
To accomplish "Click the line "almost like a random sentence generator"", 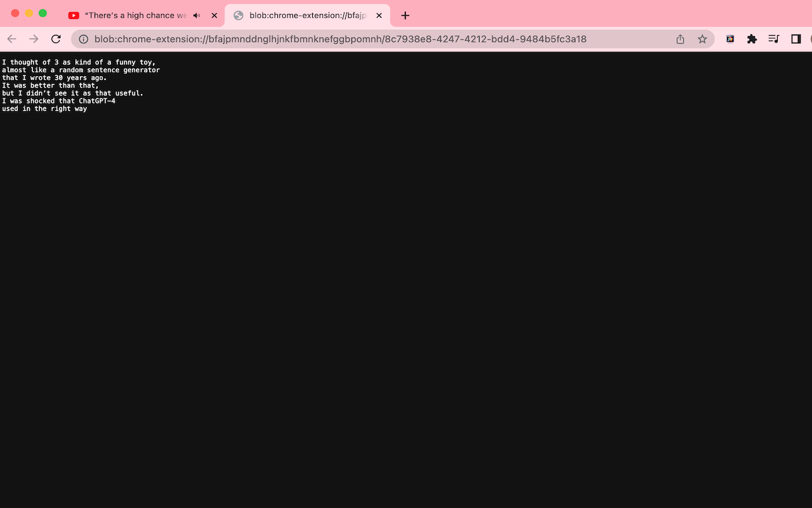I will coord(81,70).
